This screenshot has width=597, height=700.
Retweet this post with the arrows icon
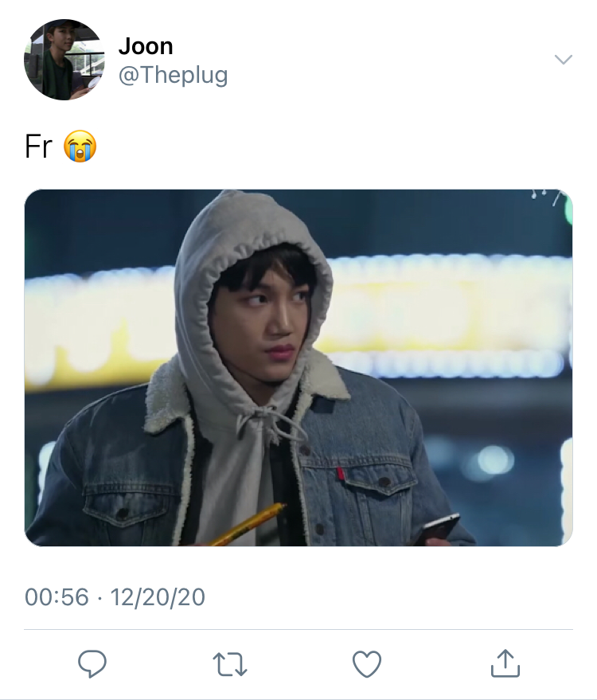[x=230, y=664]
